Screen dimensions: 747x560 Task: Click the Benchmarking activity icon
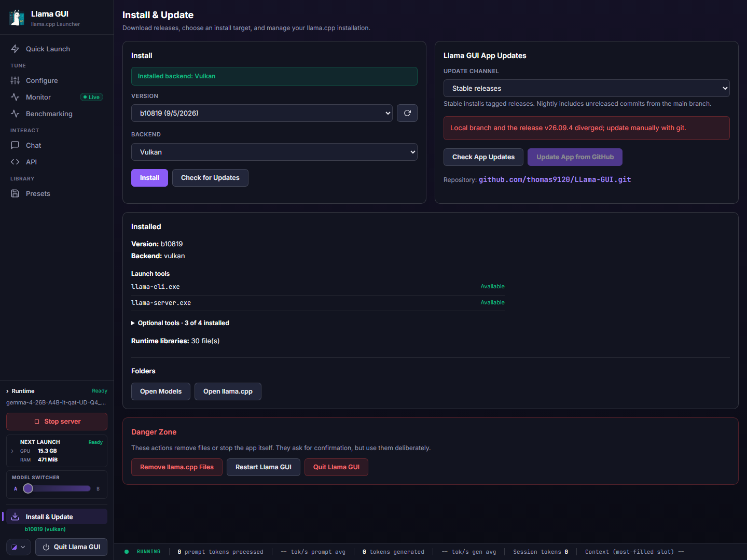point(15,114)
